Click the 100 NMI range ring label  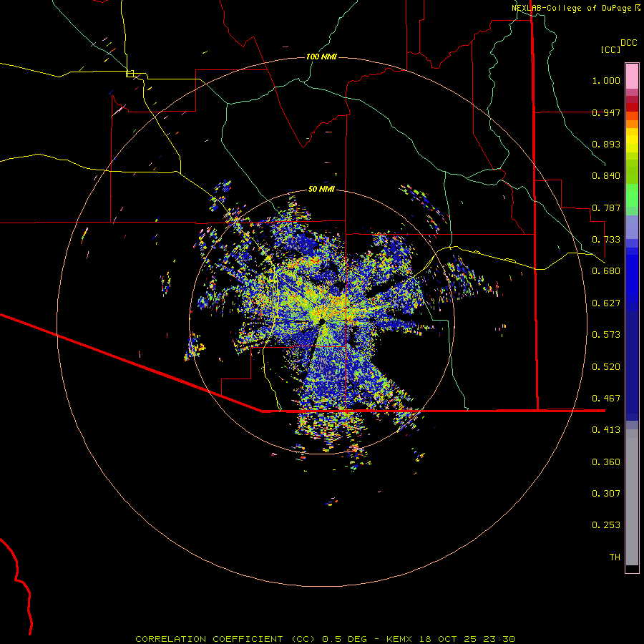tap(321, 57)
